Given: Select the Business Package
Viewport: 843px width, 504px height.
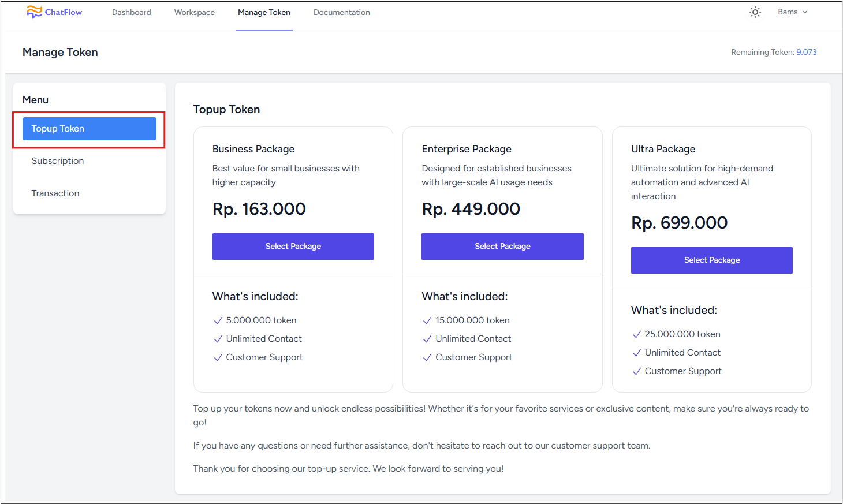Looking at the screenshot, I should [293, 247].
